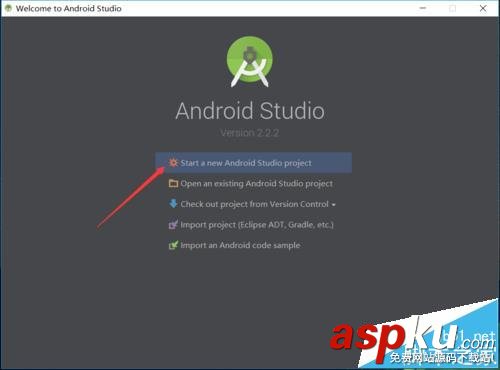Click the title bar Android Studio app icon
This screenshot has height=370, width=500.
coord(8,8)
